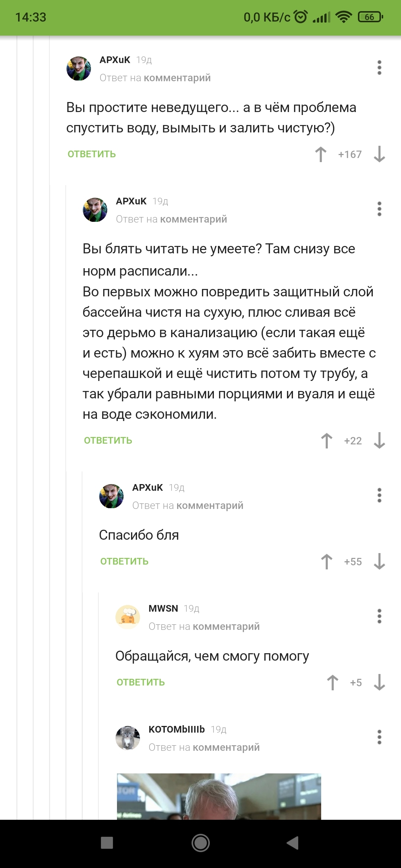Tap ОТВЕТИТЬ under MWSN's comment
The image size is (401, 868).
click(x=141, y=683)
